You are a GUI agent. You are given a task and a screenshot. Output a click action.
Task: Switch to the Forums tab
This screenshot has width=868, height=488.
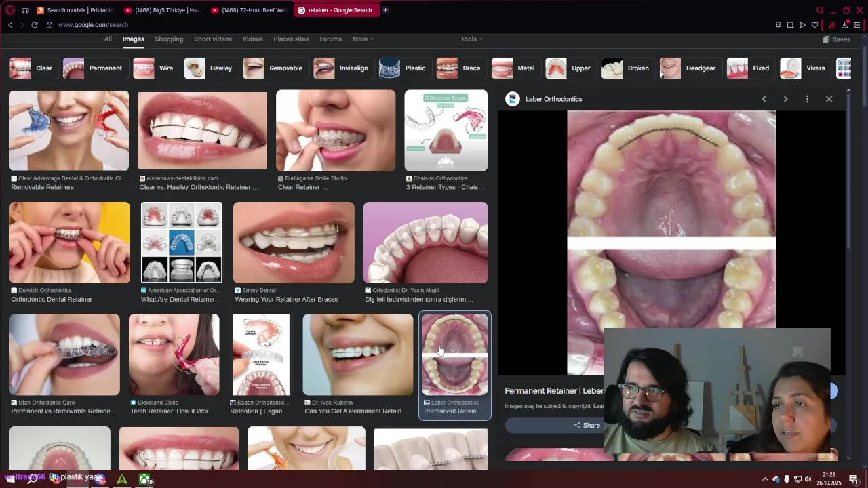click(x=330, y=39)
